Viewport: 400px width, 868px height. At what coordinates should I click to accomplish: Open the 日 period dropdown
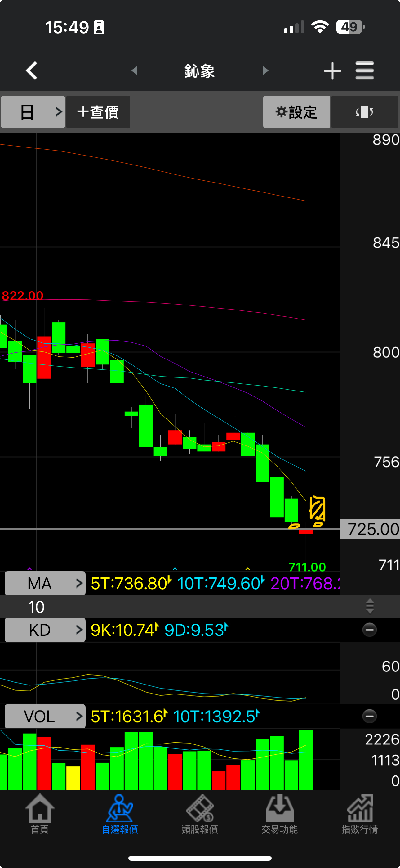(x=33, y=112)
